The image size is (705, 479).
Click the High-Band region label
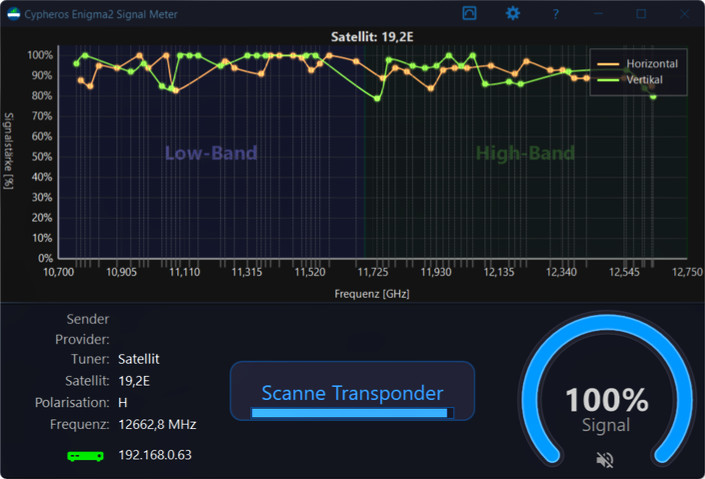[x=525, y=153]
